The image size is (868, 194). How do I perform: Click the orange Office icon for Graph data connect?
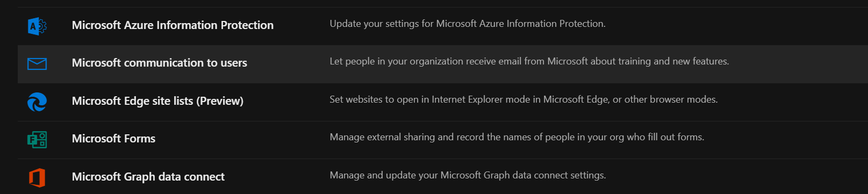(x=37, y=177)
